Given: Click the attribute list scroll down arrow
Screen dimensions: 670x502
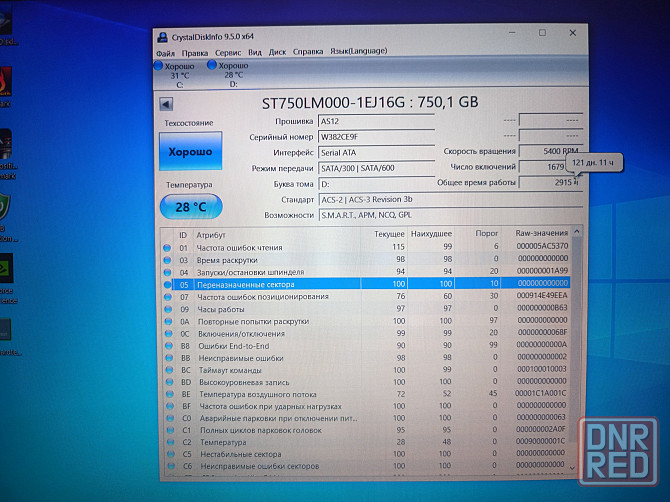Looking at the screenshot, I should click(573, 468).
